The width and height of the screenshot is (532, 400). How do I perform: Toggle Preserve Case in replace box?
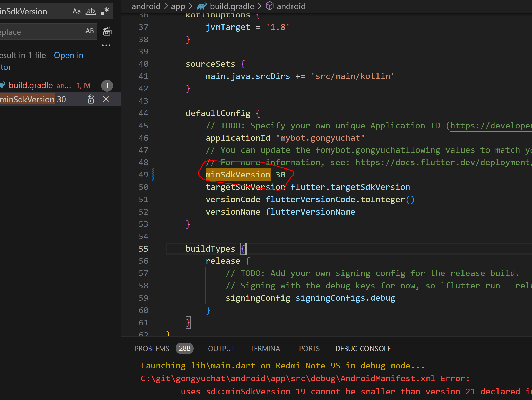pyautogui.click(x=89, y=31)
